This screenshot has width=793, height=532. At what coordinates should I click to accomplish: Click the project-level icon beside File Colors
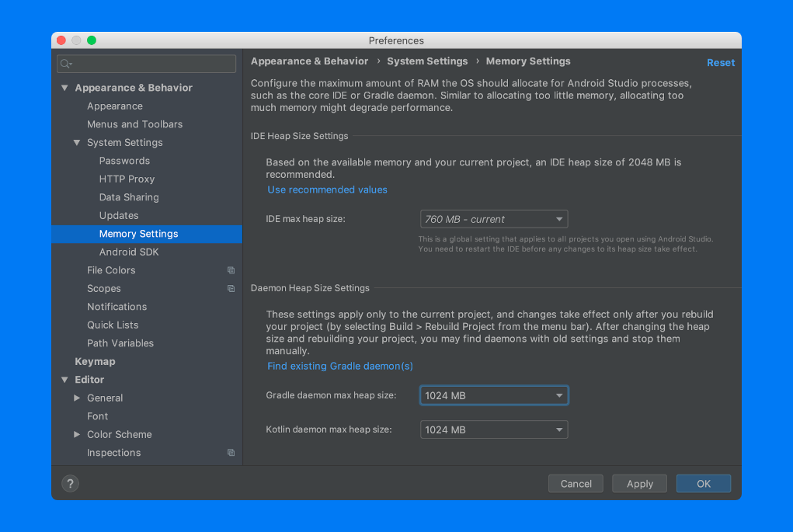(231, 270)
